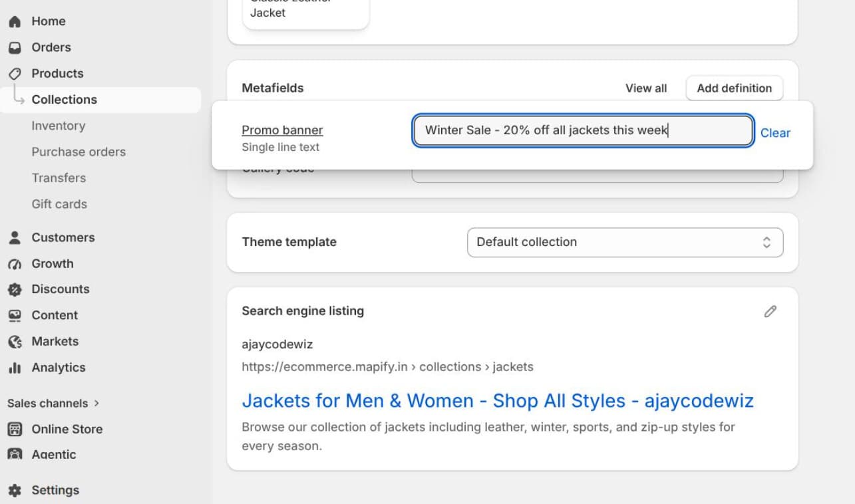Click the Customers person icon
This screenshot has height=504, width=855.
coord(15,237)
